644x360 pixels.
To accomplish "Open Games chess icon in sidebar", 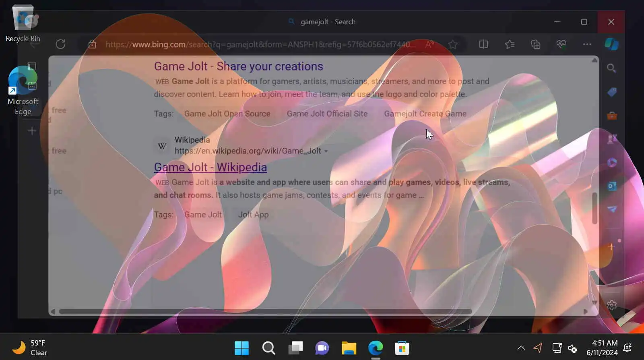I will (612, 139).
